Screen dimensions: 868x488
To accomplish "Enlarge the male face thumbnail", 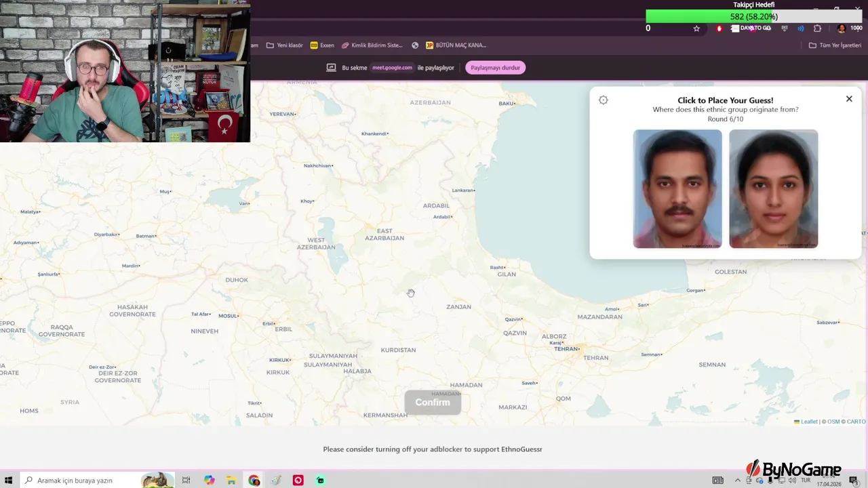I will (x=677, y=189).
